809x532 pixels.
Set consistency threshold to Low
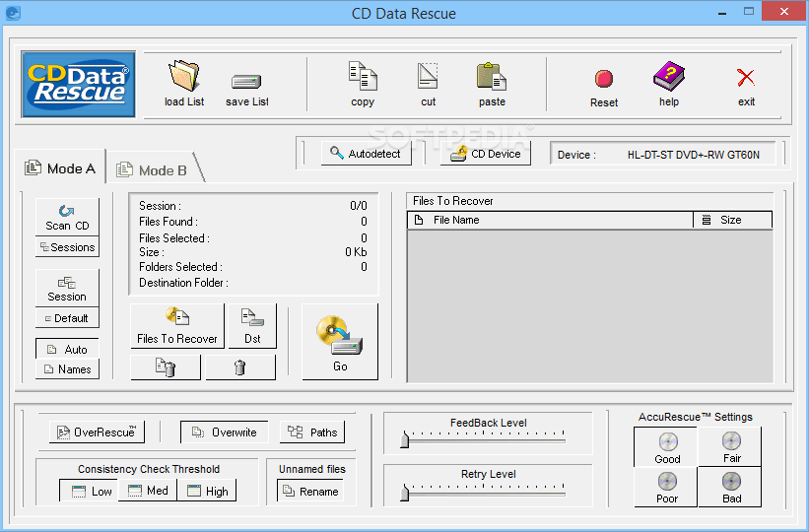point(89,491)
